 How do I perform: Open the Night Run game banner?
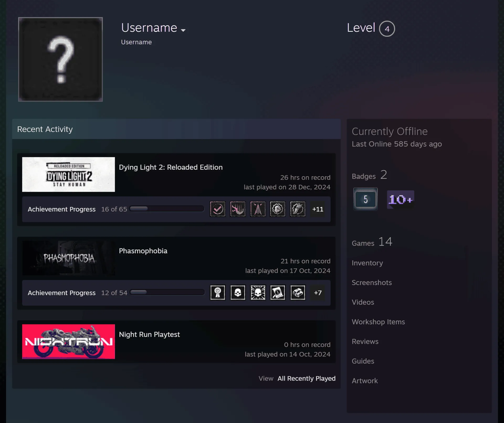pos(69,341)
